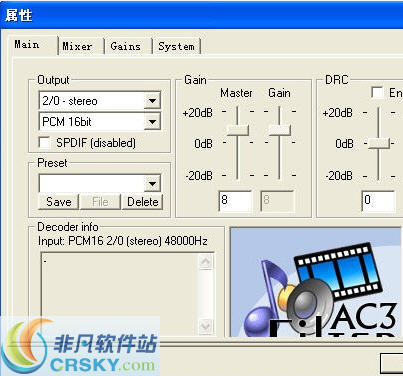Screen dimensions: 403x376
Task: Enable the SPDIF (disabled) checkbox
Action: [x=44, y=143]
